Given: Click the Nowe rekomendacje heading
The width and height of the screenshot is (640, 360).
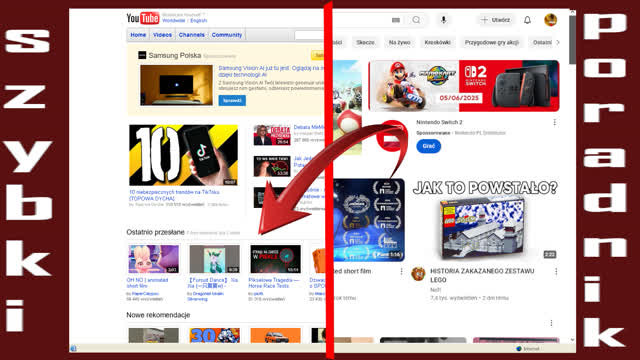Looking at the screenshot, I should [x=158, y=315].
